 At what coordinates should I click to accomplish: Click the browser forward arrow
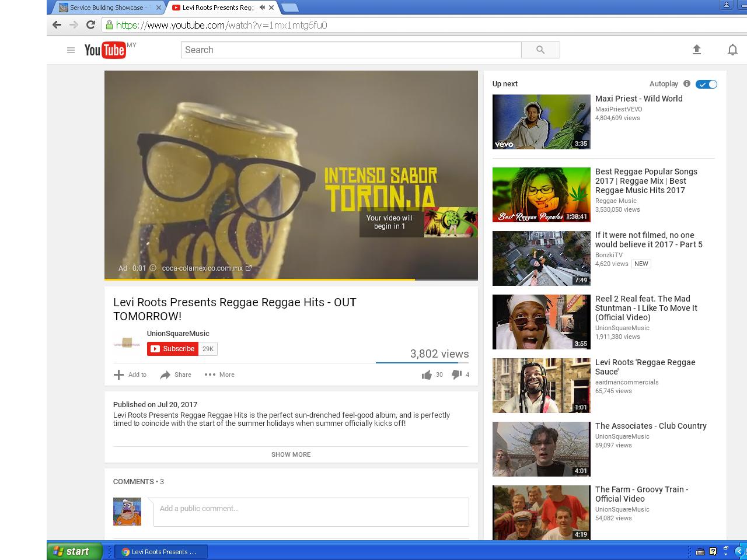[x=74, y=24]
